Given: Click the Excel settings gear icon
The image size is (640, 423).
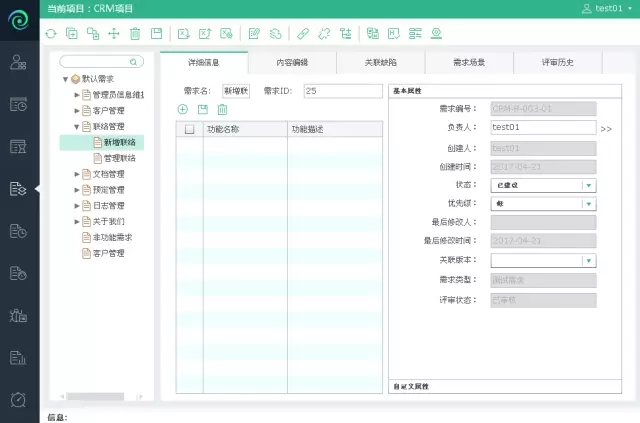Looking at the screenshot, I should point(226,33).
